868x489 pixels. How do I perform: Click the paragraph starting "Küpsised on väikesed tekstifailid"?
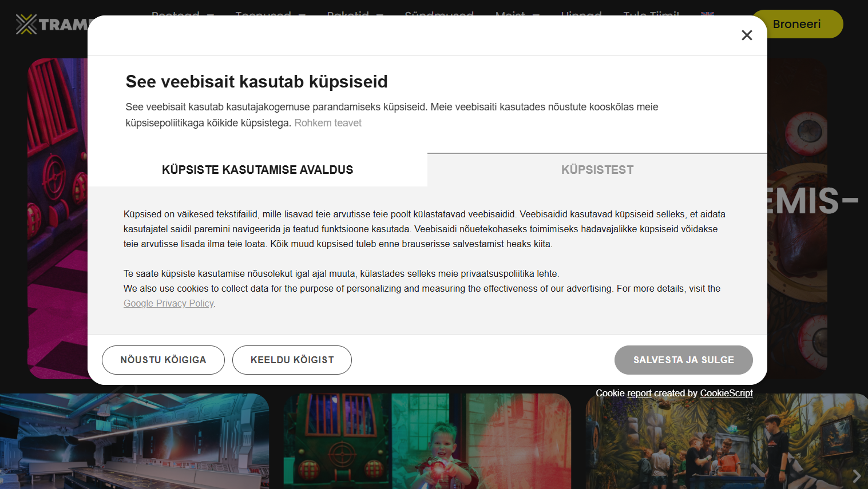tap(425, 229)
